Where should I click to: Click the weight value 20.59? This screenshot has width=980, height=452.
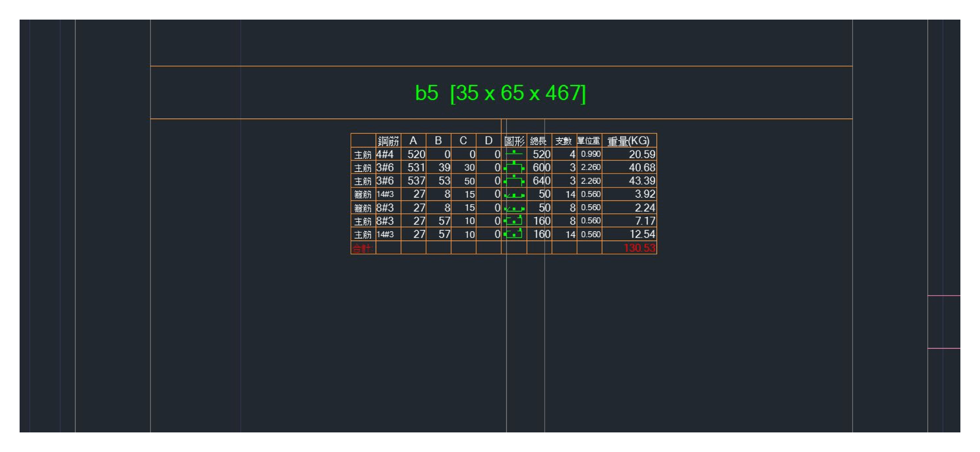click(x=642, y=154)
